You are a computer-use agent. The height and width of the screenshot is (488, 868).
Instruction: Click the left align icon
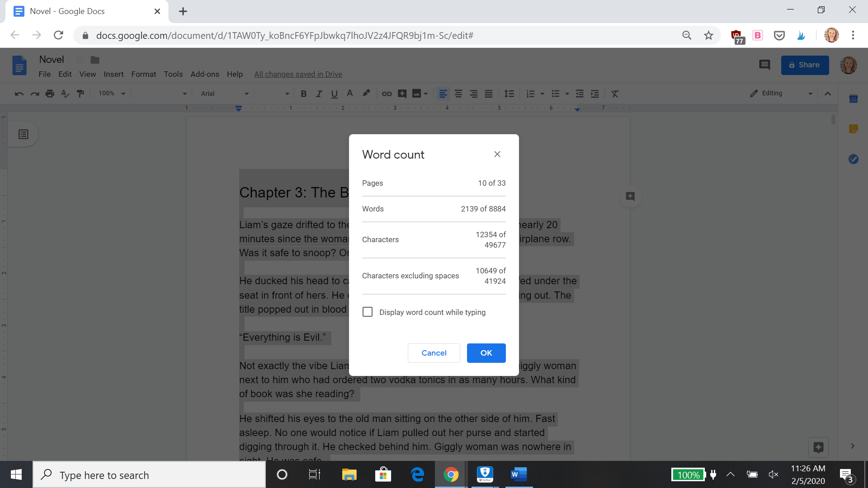(443, 94)
